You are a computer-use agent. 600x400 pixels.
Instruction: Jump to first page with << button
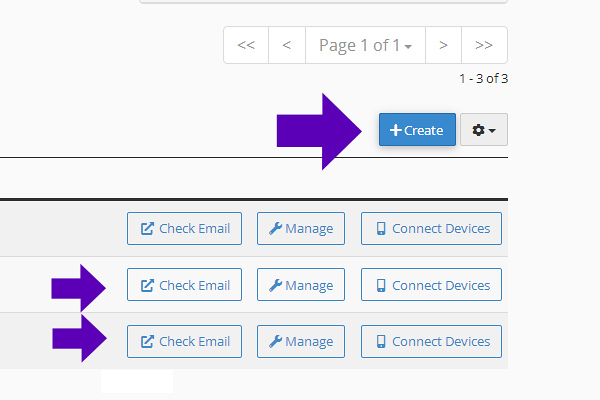tap(246, 45)
